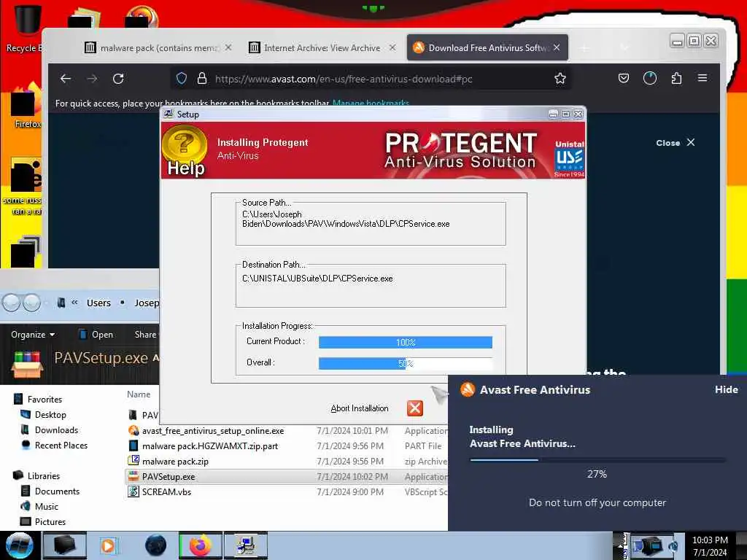Click the red Abort Installation X icon
The image size is (747, 560).
pos(414,408)
